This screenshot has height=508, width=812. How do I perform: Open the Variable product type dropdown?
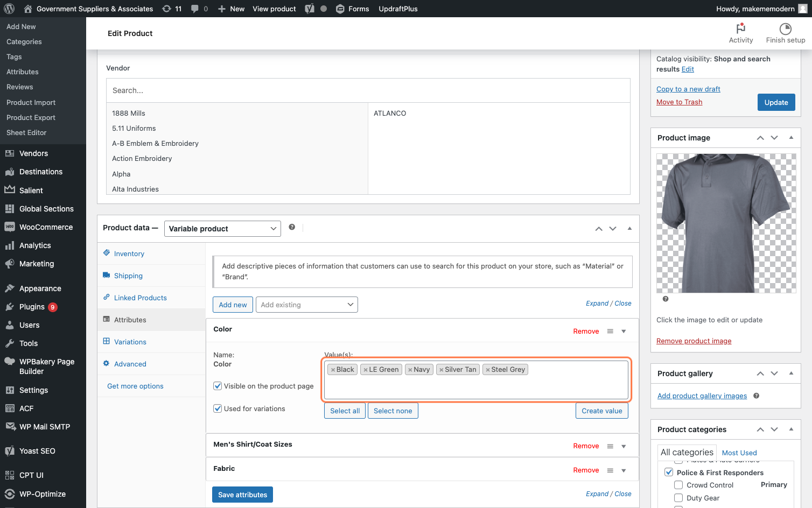[222, 229]
